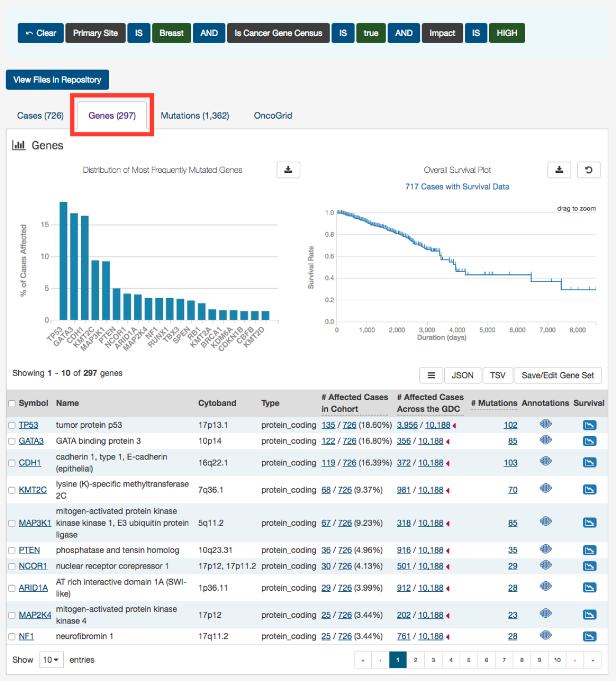Screen dimensions: 616x681
Task: Download the overall survival plot
Action: [x=559, y=170]
